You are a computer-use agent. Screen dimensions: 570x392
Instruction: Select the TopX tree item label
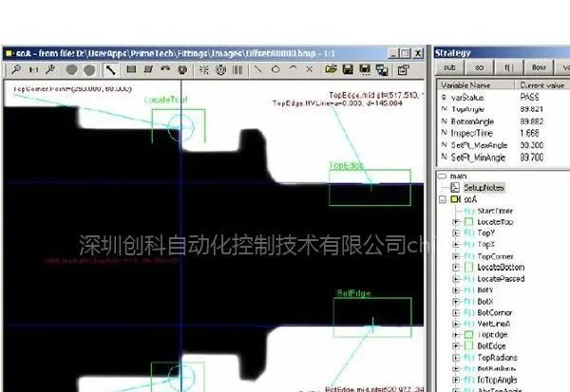click(x=486, y=245)
